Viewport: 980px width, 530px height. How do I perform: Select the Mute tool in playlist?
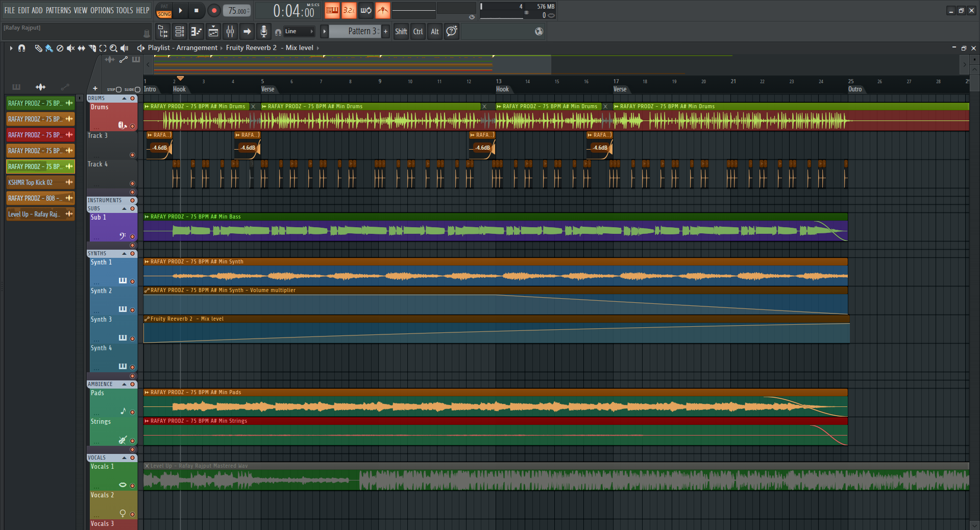point(70,48)
